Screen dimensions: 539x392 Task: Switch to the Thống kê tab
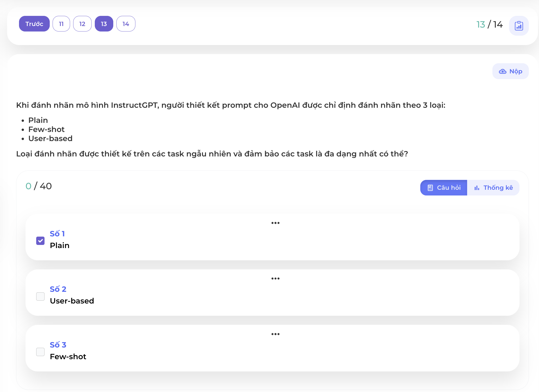tap(493, 188)
